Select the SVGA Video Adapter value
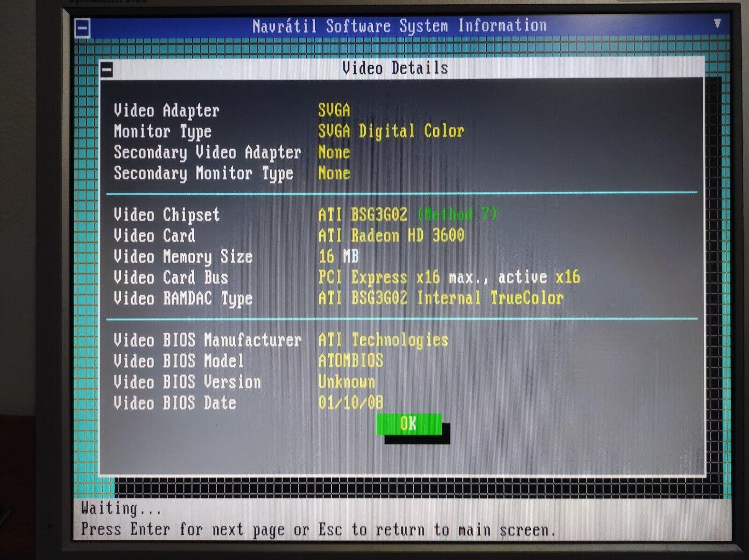The image size is (749, 560). pyautogui.click(x=334, y=110)
